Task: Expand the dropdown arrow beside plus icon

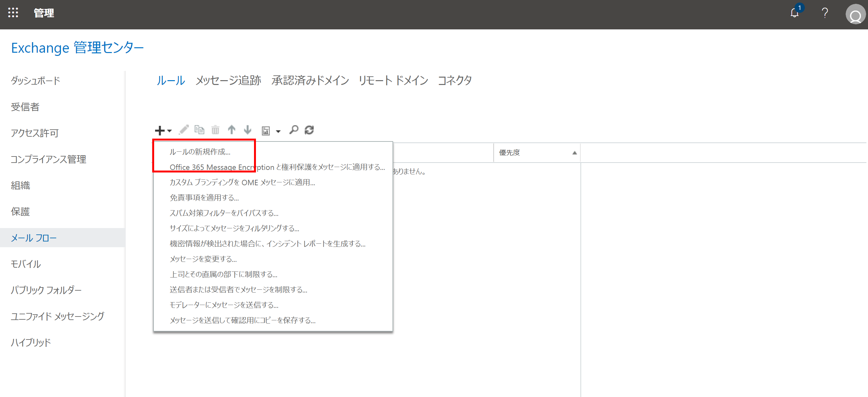Action: coord(169,131)
